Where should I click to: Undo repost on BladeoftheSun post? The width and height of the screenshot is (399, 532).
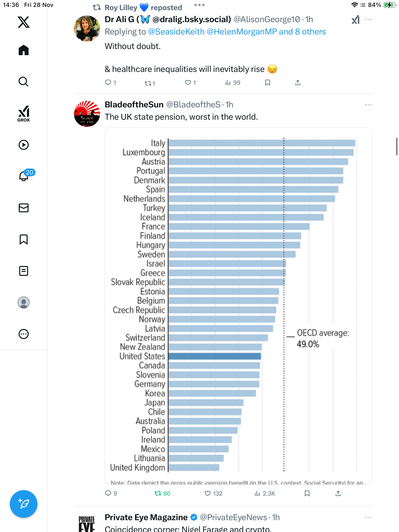coord(158,493)
